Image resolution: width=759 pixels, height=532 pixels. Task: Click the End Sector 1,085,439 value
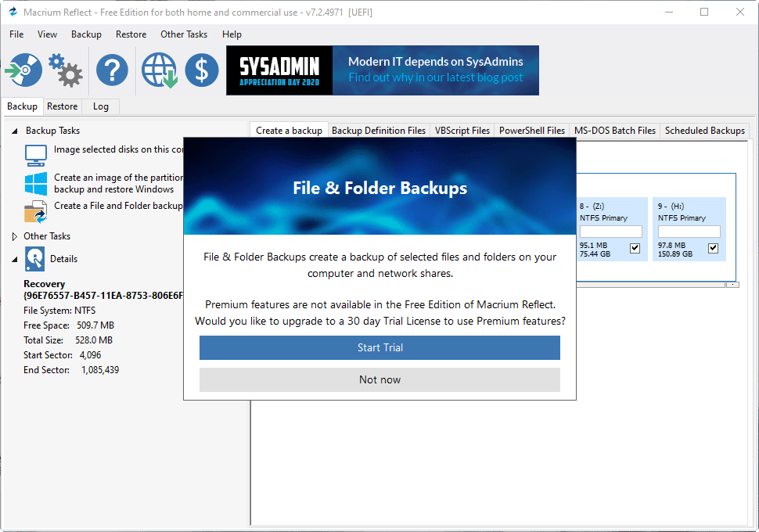[100, 370]
